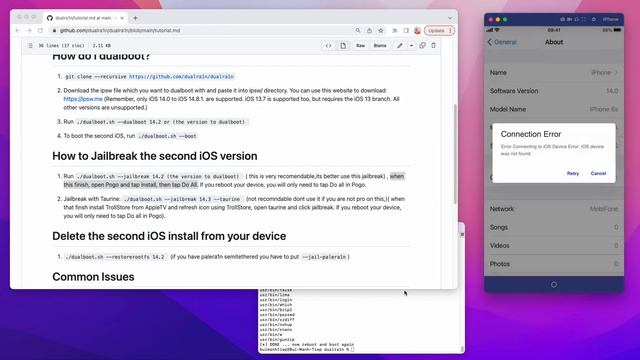640x360 pixels.
Task: Click the '36 lines (17 sloc)' file info
Action: (61, 46)
